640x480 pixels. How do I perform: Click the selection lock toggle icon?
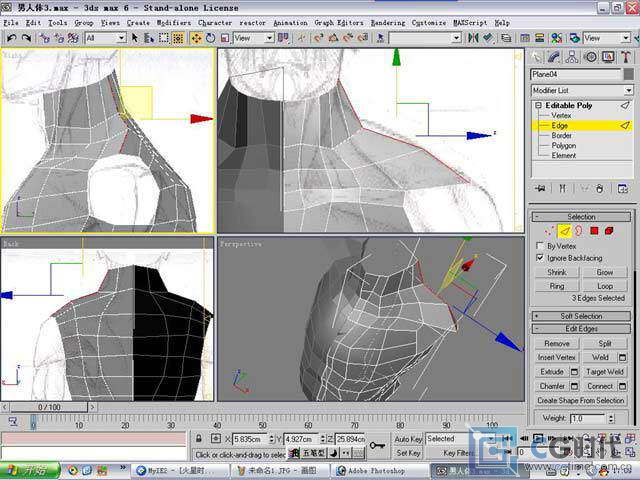point(200,439)
